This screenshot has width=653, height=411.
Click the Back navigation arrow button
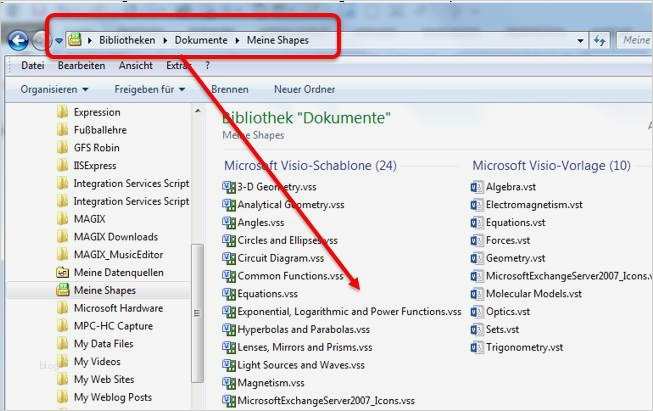(18, 41)
